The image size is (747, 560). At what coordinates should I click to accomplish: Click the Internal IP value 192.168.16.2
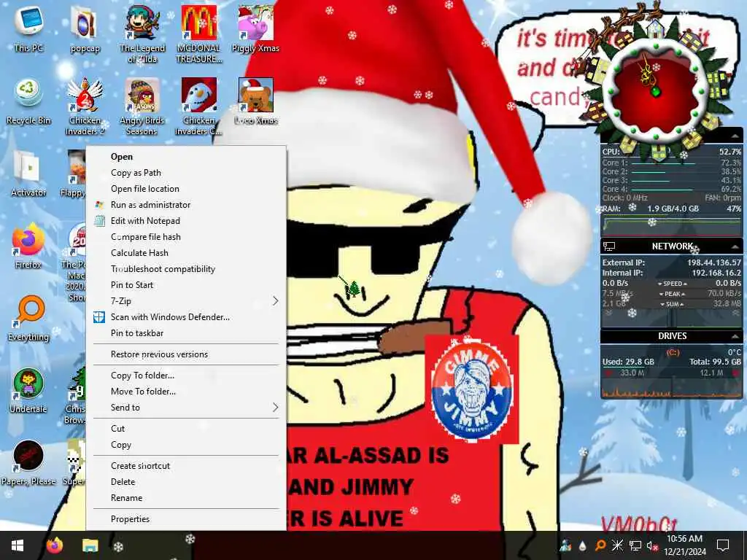coord(716,273)
